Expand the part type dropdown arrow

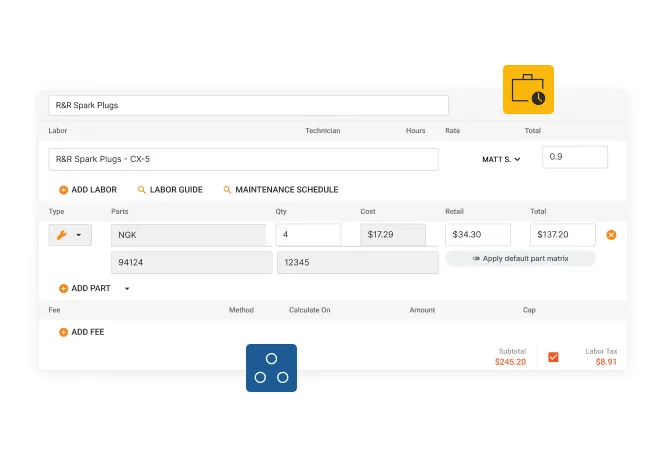pos(79,235)
